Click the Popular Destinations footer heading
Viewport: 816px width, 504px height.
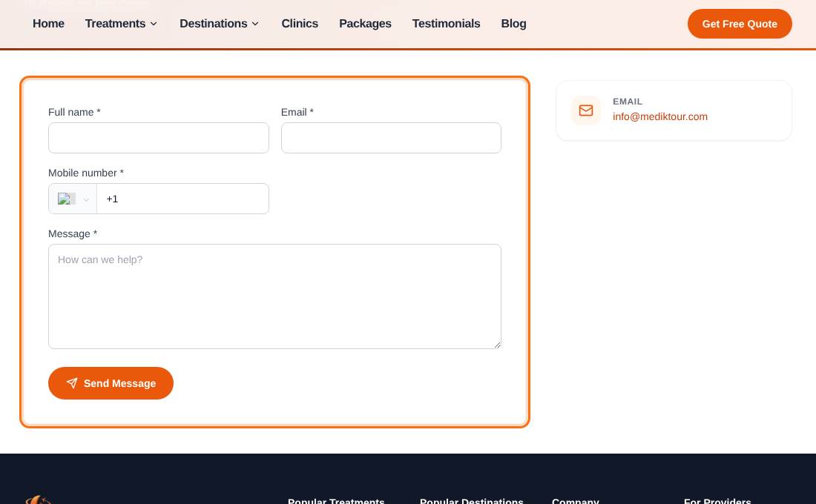[472, 501]
